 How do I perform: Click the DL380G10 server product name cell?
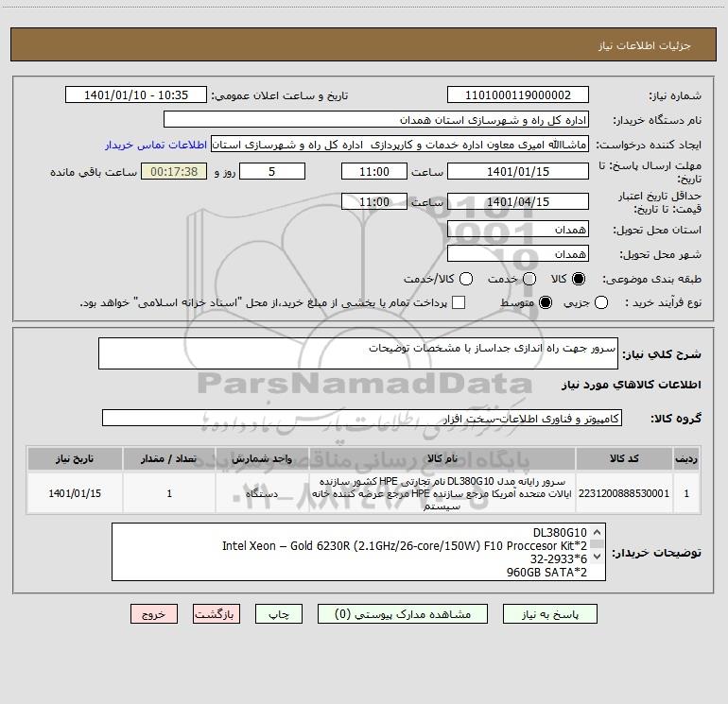point(442,493)
